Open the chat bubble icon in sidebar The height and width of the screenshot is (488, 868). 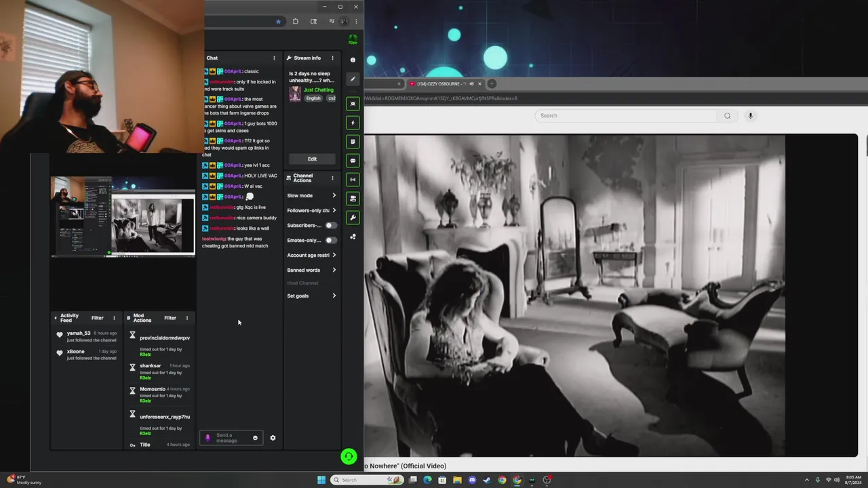click(x=353, y=161)
